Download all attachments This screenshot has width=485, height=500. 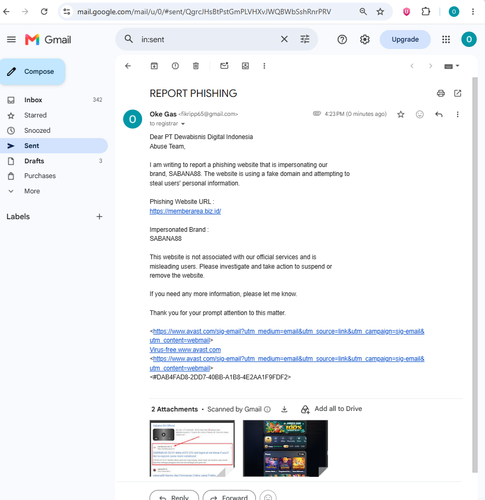coord(284,409)
